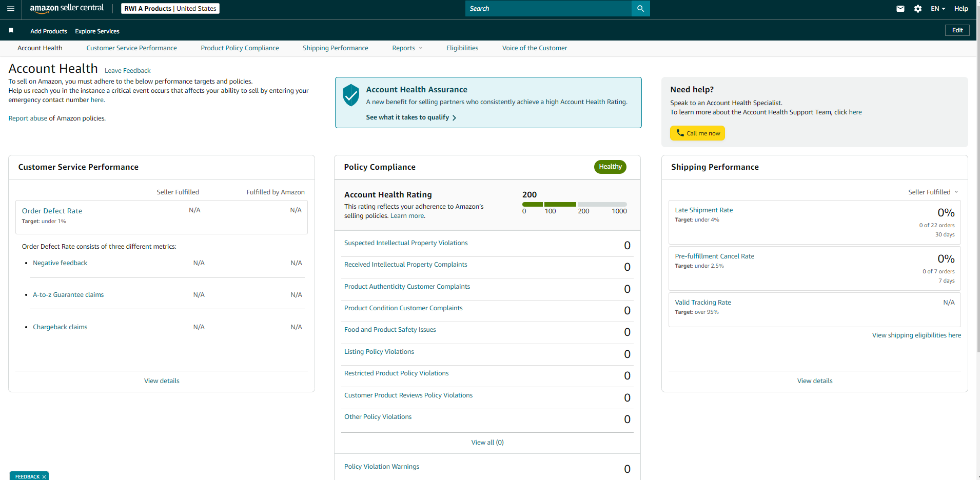
Task: Open Received Intellectual Property Complaints
Action: (406, 265)
